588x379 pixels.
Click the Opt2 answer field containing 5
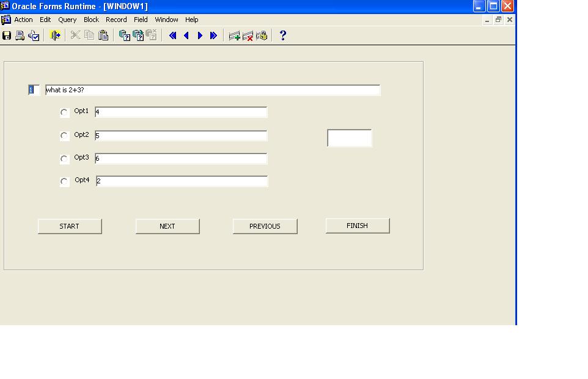click(x=181, y=136)
